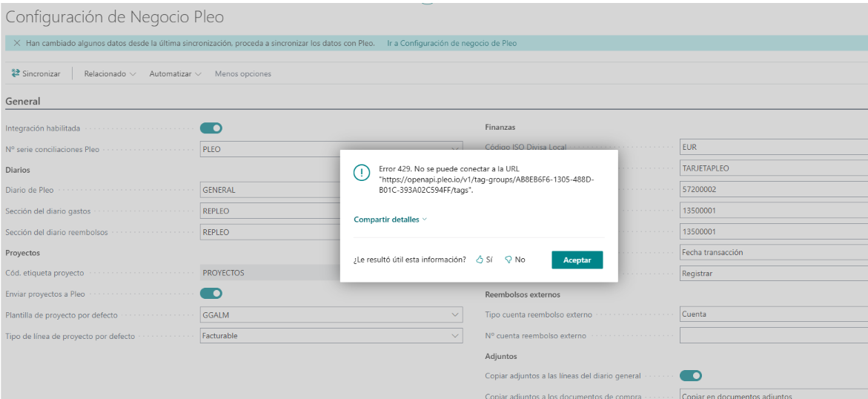The height and width of the screenshot is (399, 868).
Task: Click Menos opciones
Action: tap(243, 73)
